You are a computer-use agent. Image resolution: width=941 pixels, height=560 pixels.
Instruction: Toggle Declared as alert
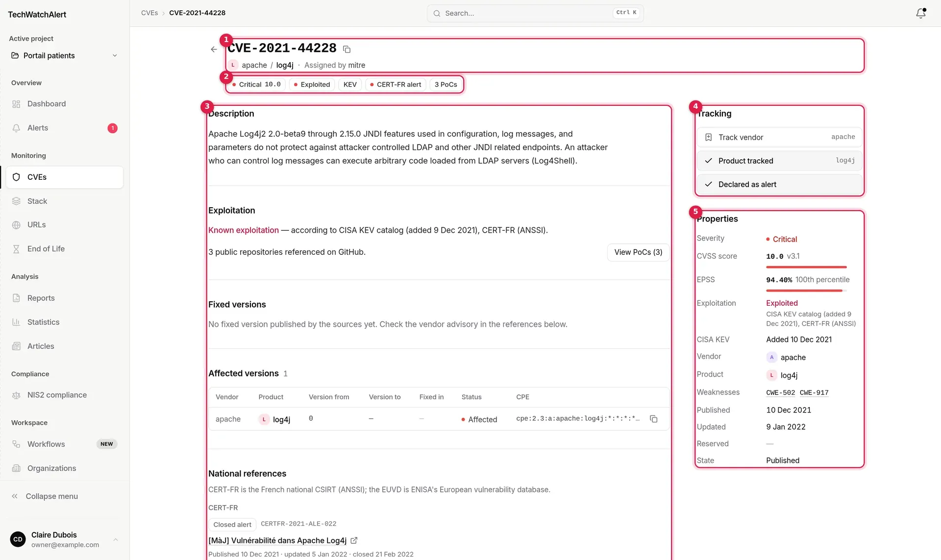click(779, 184)
